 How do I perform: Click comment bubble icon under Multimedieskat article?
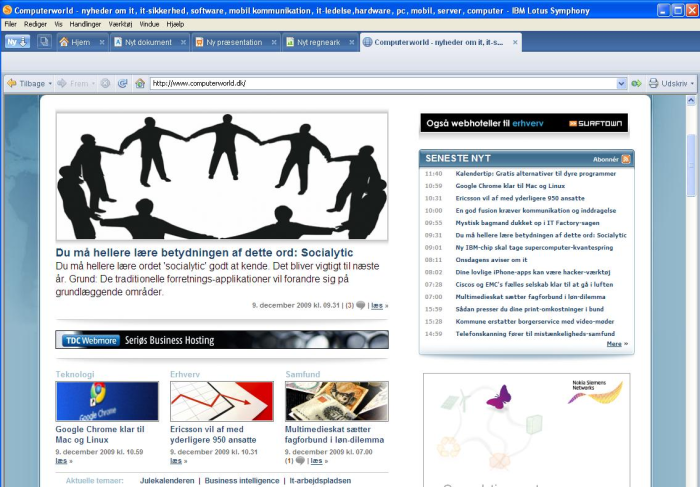tap(300, 460)
